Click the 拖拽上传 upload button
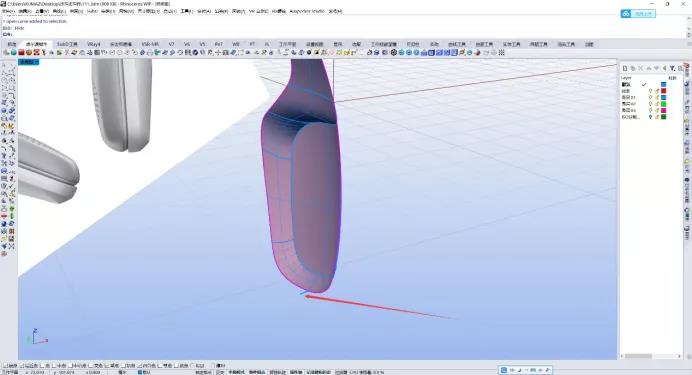 (x=638, y=14)
